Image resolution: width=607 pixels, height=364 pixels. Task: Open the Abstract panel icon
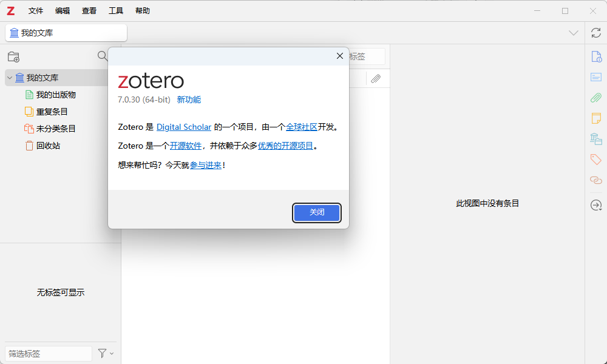click(x=595, y=77)
